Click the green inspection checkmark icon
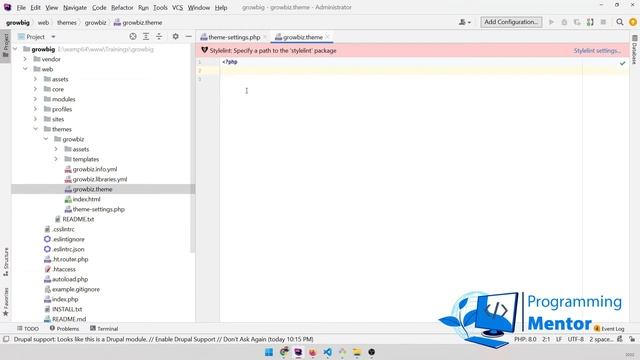 click(622, 63)
